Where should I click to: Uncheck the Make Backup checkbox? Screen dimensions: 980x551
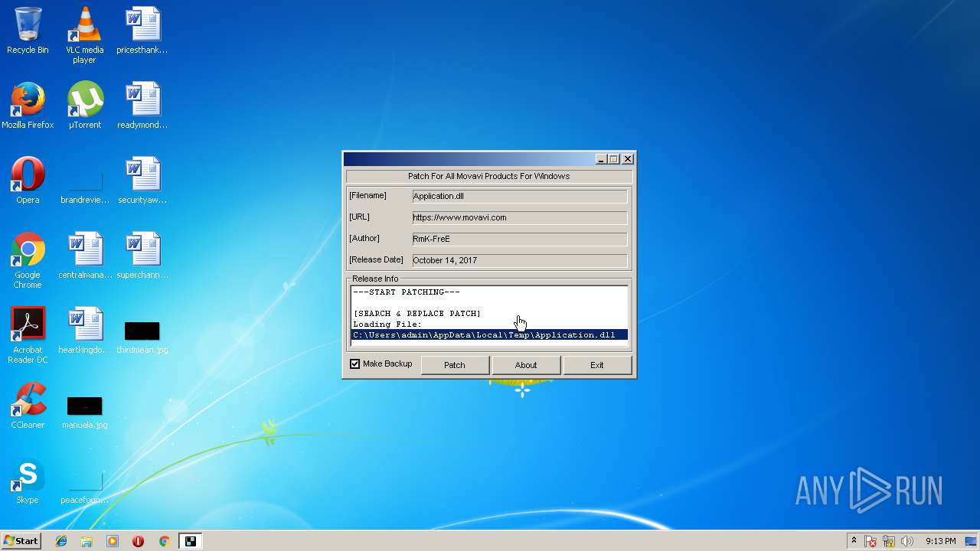click(354, 364)
